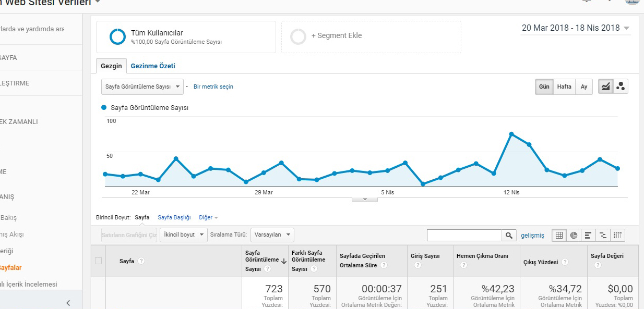Set chart granularity to Ay
The width and height of the screenshot is (644, 309).
[x=584, y=86]
